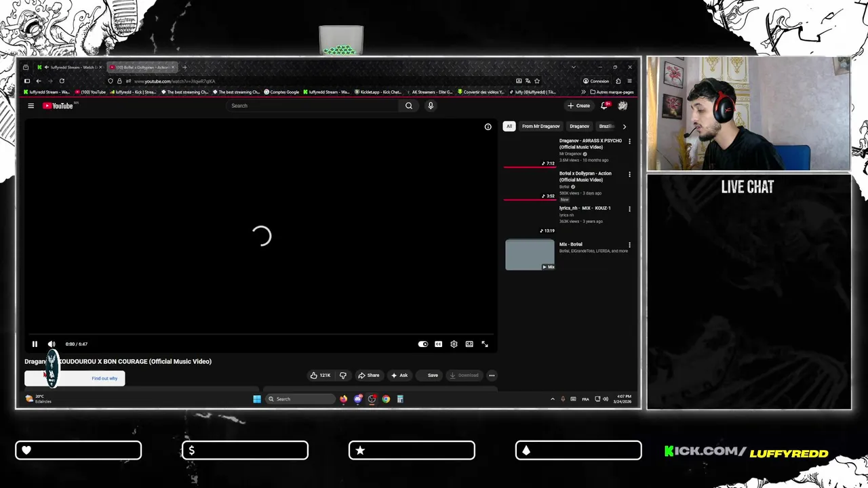Image resolution: width=868 pixels, height=488 pixels.
Task: Open the Comptes Google bookmark
Action: 281,92
